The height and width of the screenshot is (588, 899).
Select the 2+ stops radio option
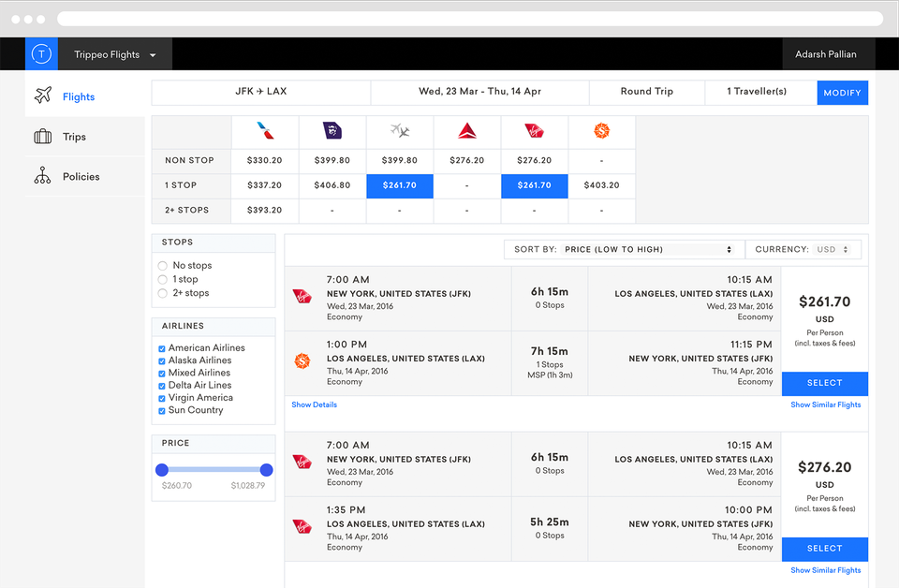point(163,293)
